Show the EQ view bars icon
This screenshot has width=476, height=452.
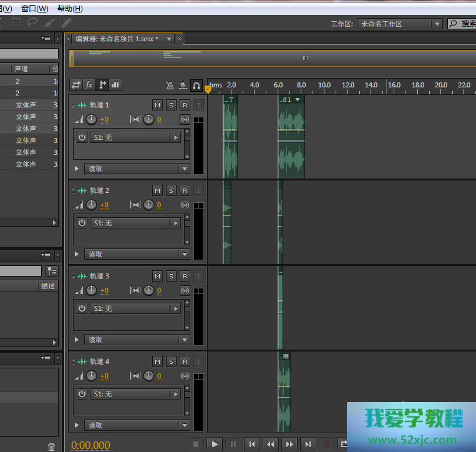tap(115, 85)
